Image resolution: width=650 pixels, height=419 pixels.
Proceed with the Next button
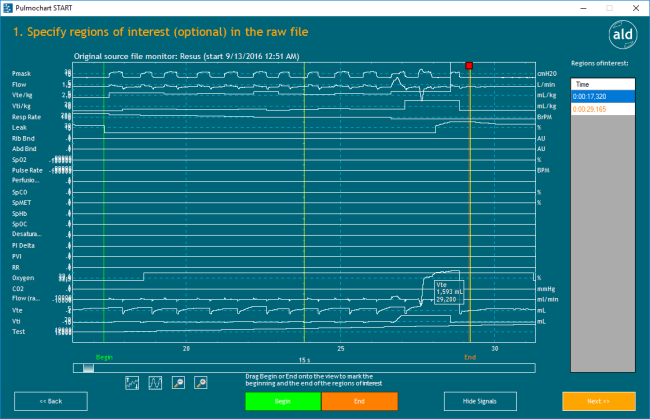[598, 400]
